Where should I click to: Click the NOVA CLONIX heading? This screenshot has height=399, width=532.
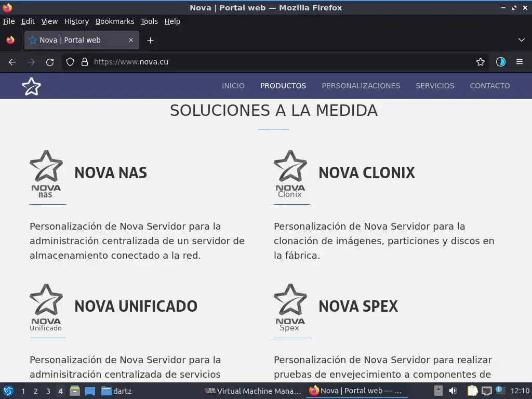[x=367, y=172]
